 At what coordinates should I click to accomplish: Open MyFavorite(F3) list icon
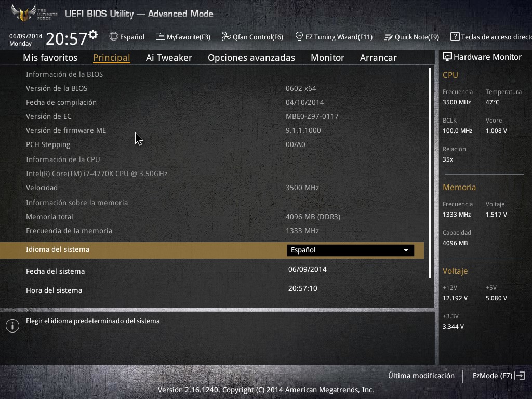click(x=160, y=37)
